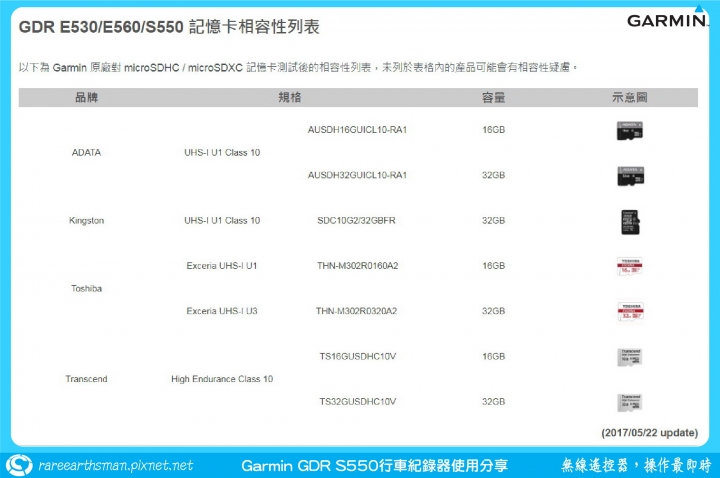
Task: Click Kingston's UHS-I U1 Class 10 spec
Action: [222, 220]
